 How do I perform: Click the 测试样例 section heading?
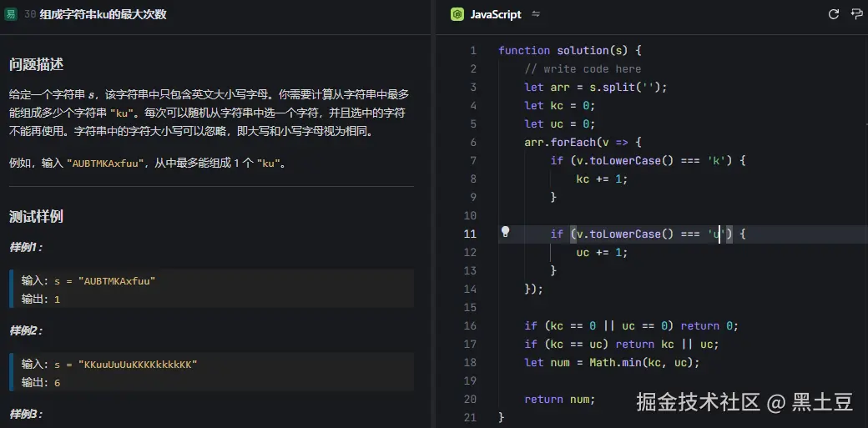click(x=36, y=216)
